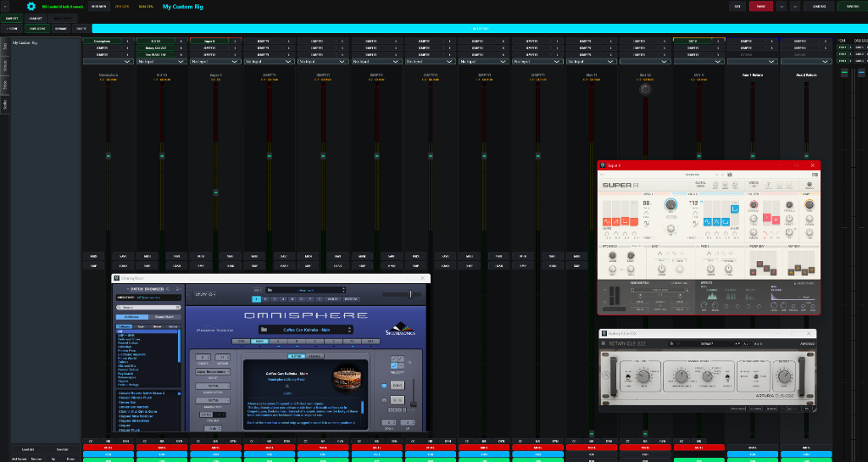Adjust the Super 8 mixer channel fader
Image resolution: width=868 pixels, height=462 pixels.
(x=216, y=192)
